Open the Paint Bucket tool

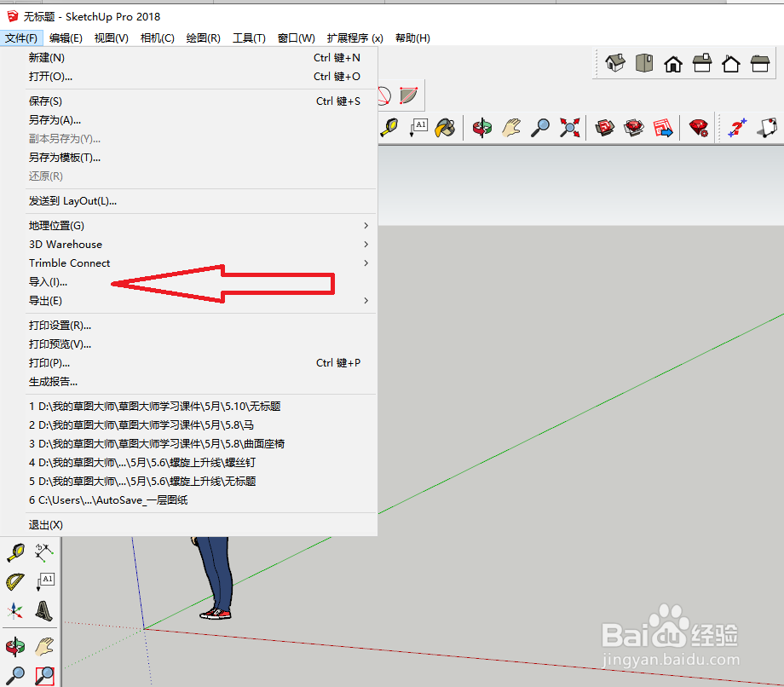(x=443, y=127)
